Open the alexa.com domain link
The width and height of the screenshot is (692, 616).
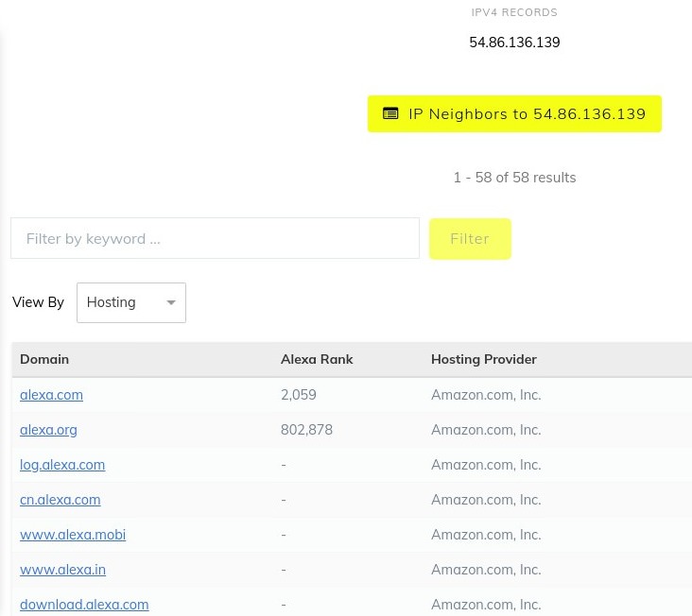51,395
